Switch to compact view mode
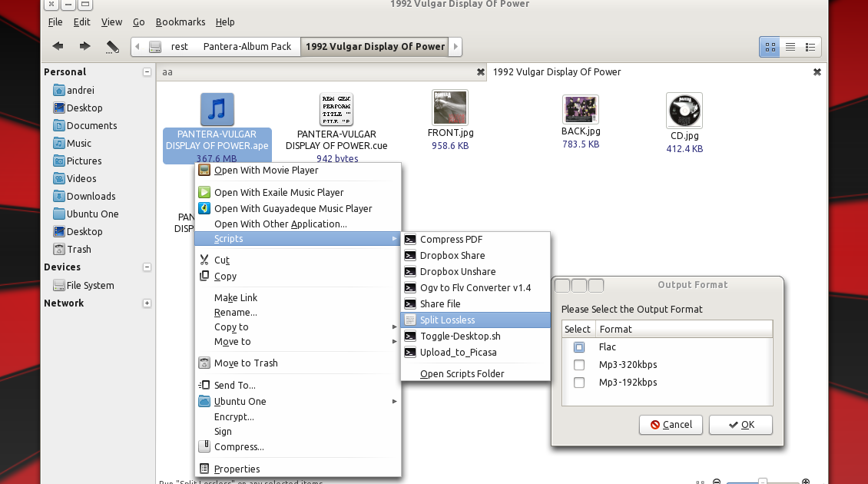This screenshot has width=868, height=484. [811, 46]
